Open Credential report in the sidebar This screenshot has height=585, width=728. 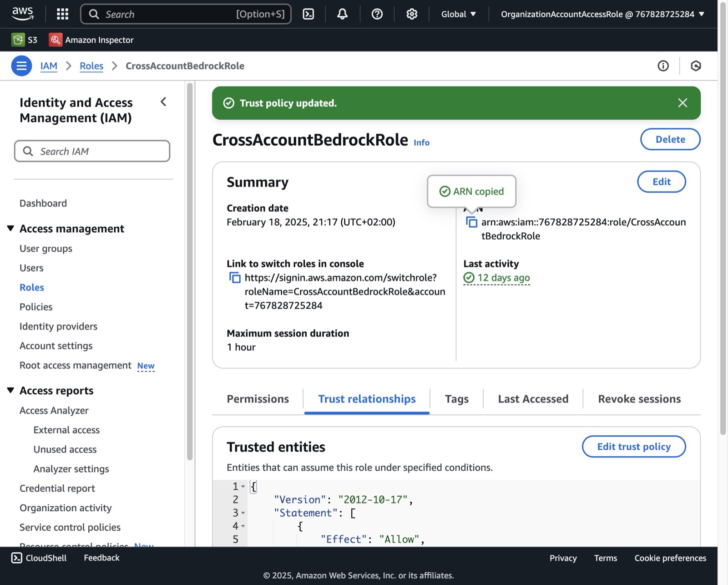coord(57,488)
